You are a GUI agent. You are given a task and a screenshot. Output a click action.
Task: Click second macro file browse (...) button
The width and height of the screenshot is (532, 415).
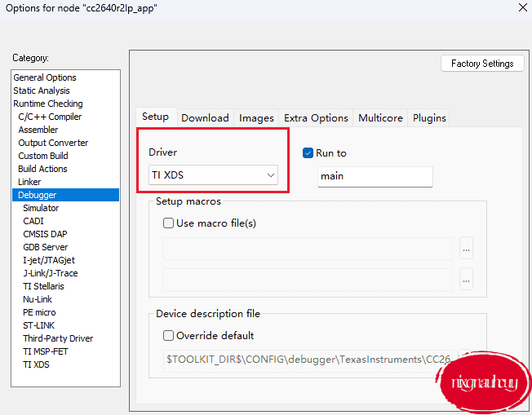466,280
